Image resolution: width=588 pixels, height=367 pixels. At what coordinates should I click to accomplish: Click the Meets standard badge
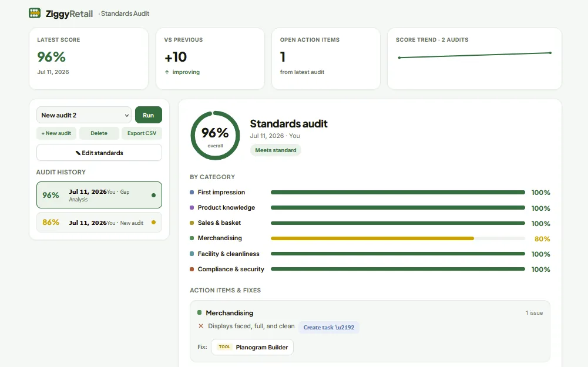click(275, 150)
